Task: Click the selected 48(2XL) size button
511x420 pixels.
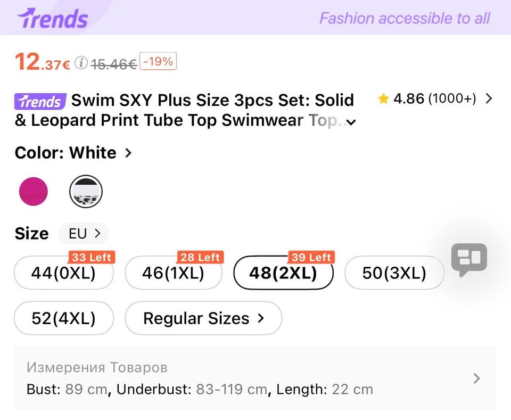Action: point(283,273)
